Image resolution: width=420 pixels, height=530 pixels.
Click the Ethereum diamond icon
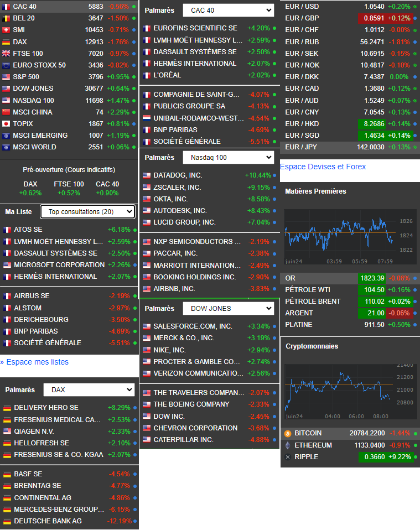[288, 445]
